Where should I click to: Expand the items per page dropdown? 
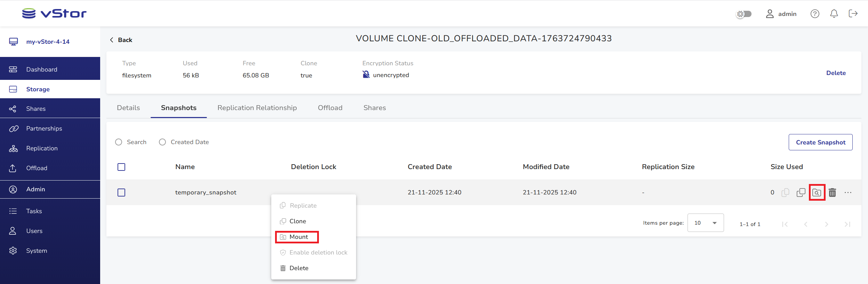tap(705, 223)
